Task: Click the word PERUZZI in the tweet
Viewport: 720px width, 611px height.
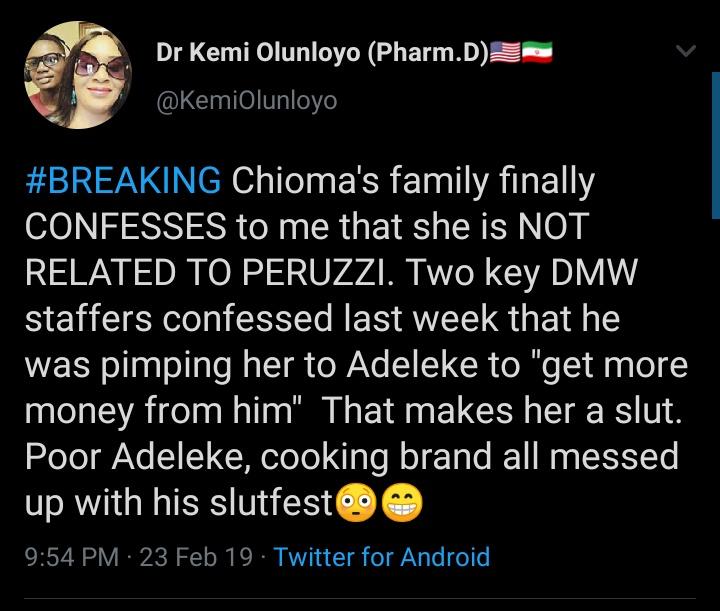Action: pos(311,274)
